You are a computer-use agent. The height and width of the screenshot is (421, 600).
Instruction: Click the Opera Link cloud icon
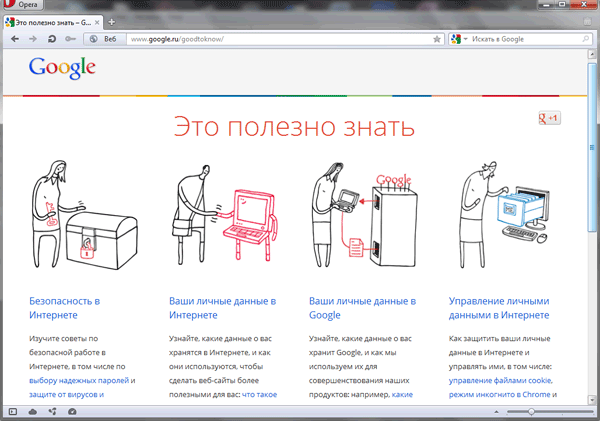tap(32, 411)
